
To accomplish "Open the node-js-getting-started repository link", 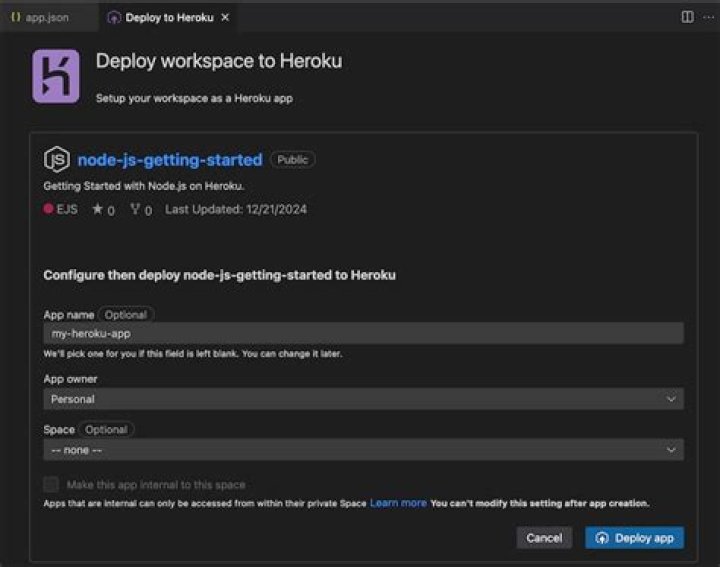I will pos(170,160).
